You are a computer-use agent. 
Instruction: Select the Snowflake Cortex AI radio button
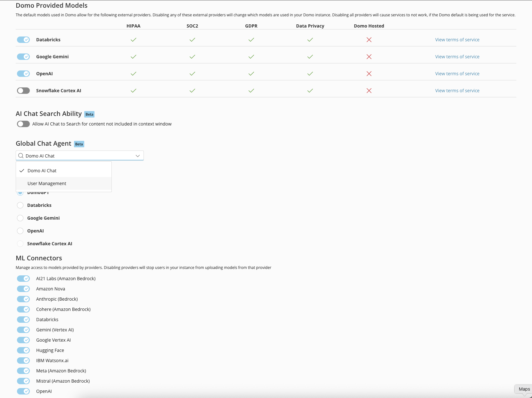pos(20,244)
